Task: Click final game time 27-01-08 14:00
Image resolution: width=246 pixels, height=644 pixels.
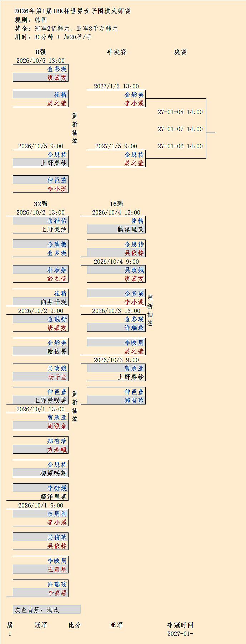Action: click(x=180, y=112)
